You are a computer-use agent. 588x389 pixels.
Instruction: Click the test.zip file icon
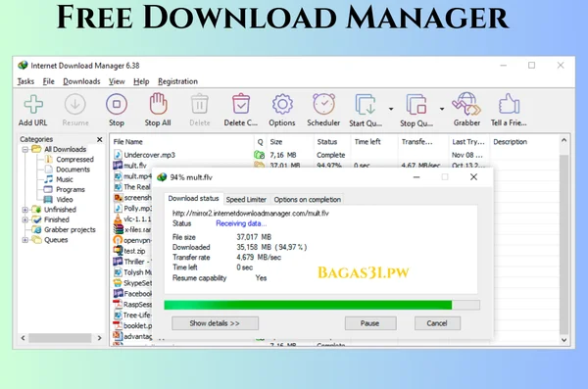(x=118, y=251)
